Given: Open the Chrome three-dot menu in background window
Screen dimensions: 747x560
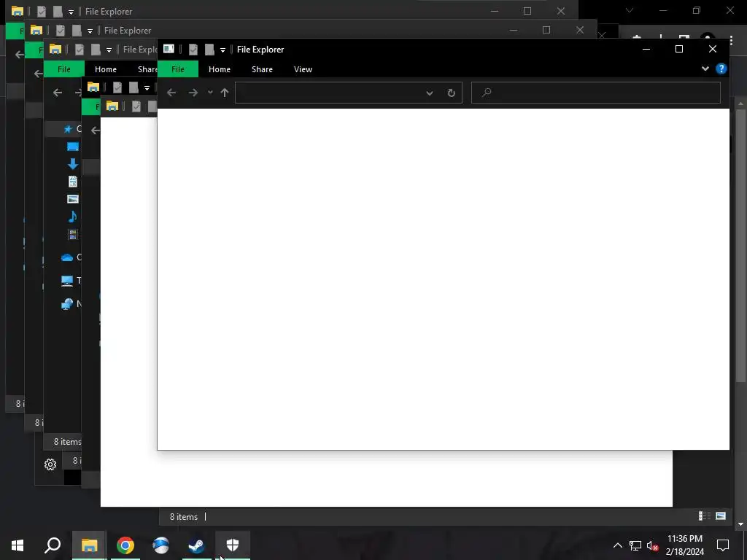Looking at the screenshot, I should [x=731, y=41].
